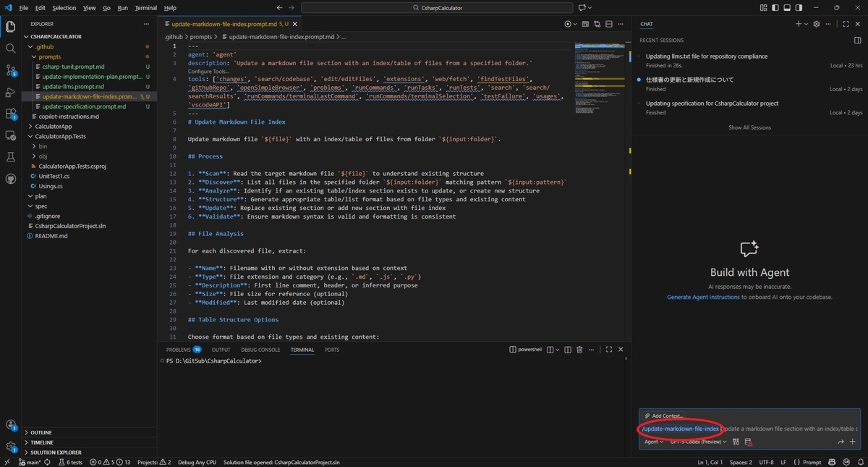Image resolution: width=868 pixels, height=467 pixels.
Task: Open chat settings gear icon
Action: tap(816, 24)
